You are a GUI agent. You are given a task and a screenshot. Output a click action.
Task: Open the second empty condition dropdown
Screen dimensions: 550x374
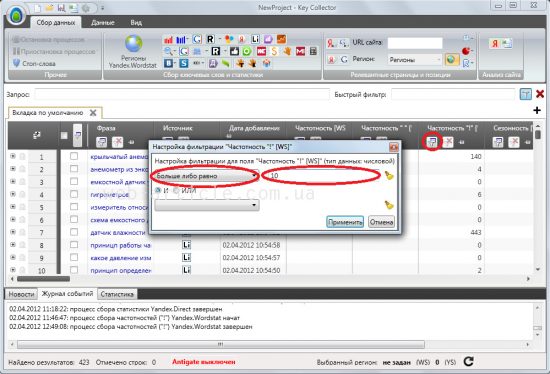click(207, 205)
